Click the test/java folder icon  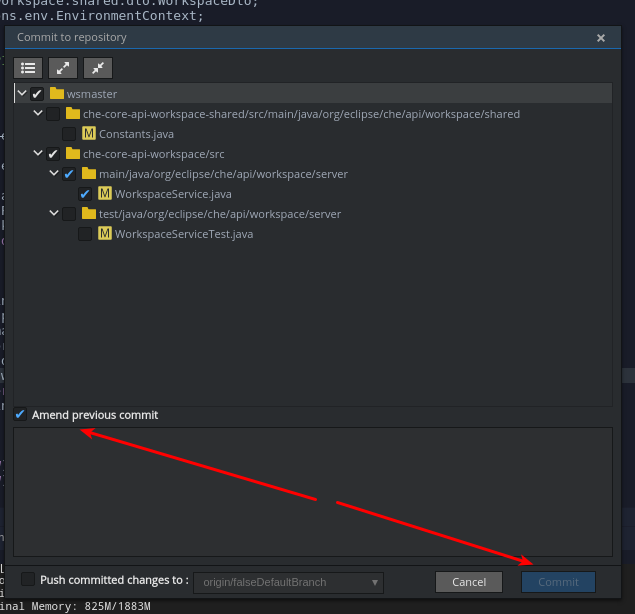click(89, 213)
